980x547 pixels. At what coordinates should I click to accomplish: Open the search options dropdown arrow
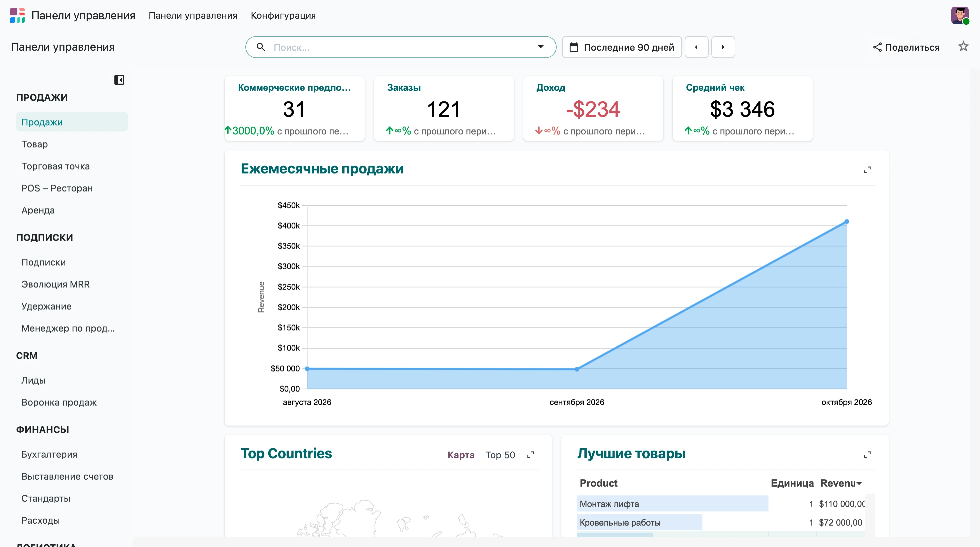tap(540, 47)
